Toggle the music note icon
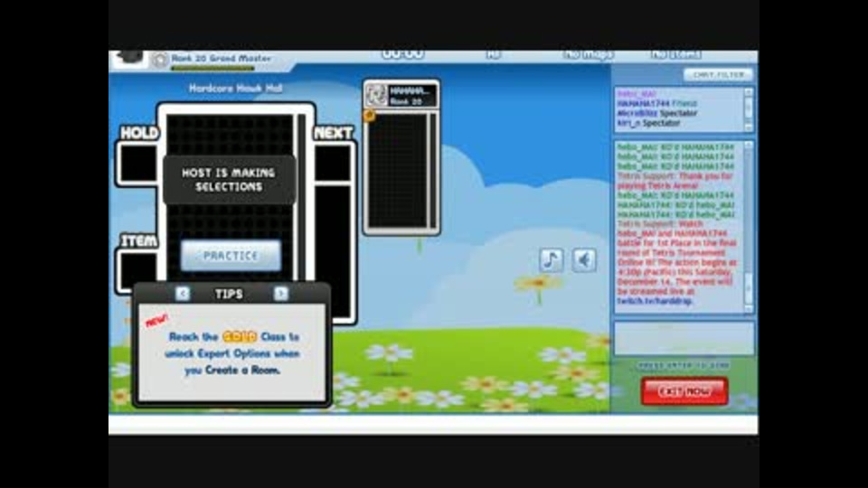 [551, 259]
